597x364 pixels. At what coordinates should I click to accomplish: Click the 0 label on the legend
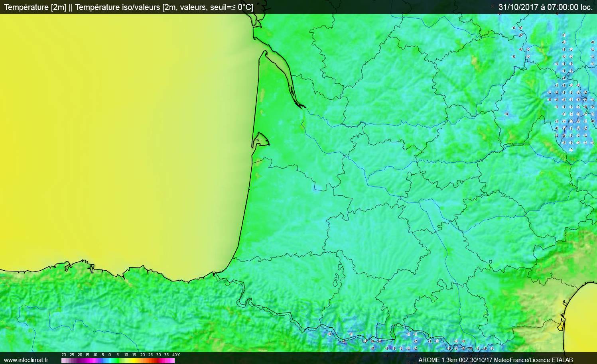click(110, 355)
